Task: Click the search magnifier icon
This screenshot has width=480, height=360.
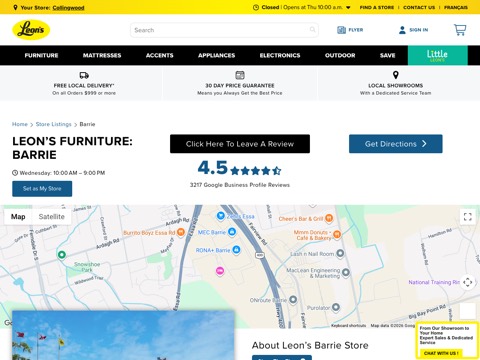Action: tap(312, 30)
